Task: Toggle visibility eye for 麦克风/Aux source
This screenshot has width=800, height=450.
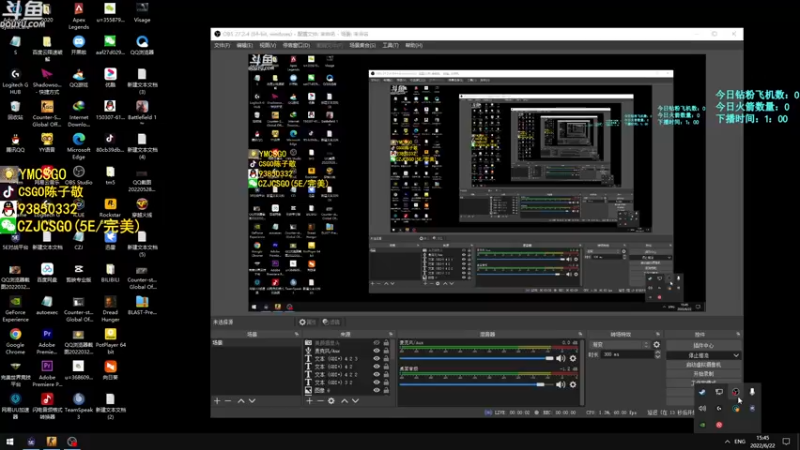Action: coord(377,351)
